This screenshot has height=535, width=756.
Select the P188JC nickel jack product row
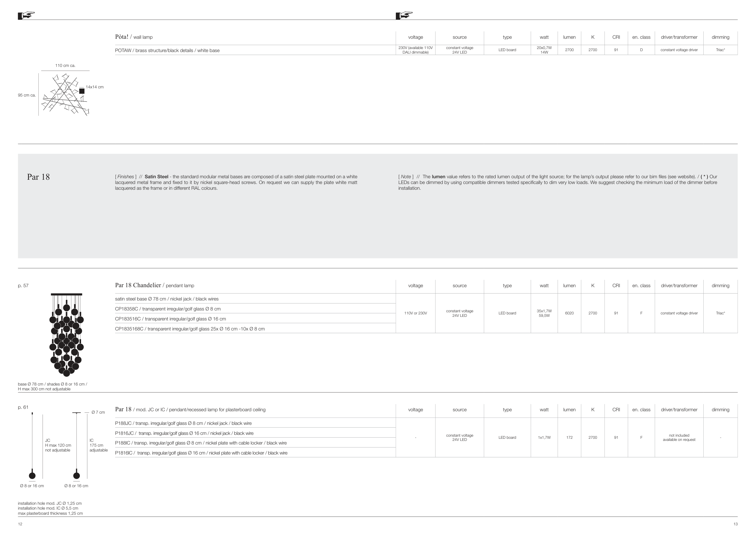point(183,423)
